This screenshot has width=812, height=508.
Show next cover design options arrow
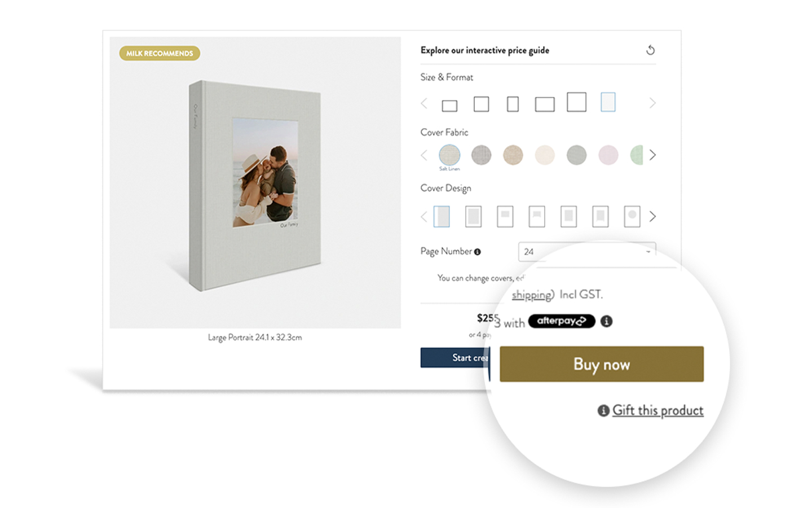[x=652, y=217]
